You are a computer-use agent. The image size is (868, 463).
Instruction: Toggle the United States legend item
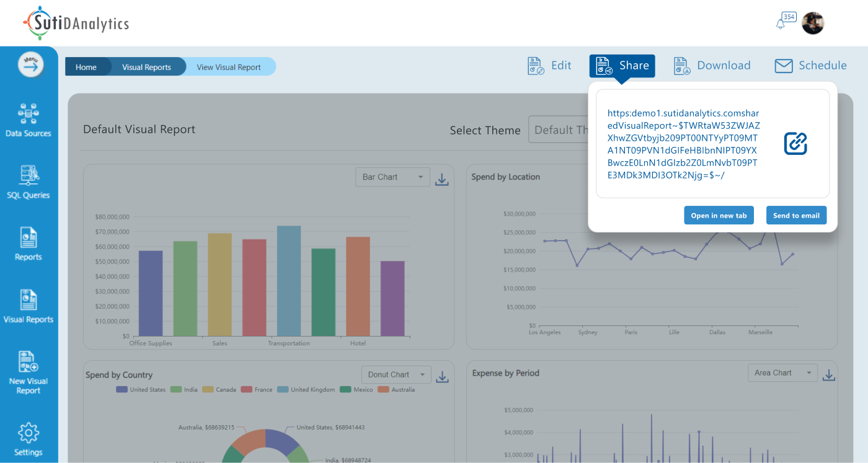click(141, 390)
